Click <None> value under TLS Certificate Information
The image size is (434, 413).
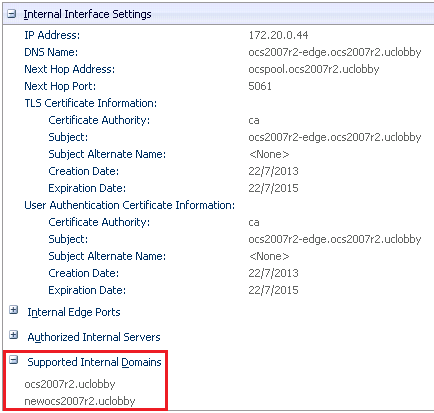(269, 154)
